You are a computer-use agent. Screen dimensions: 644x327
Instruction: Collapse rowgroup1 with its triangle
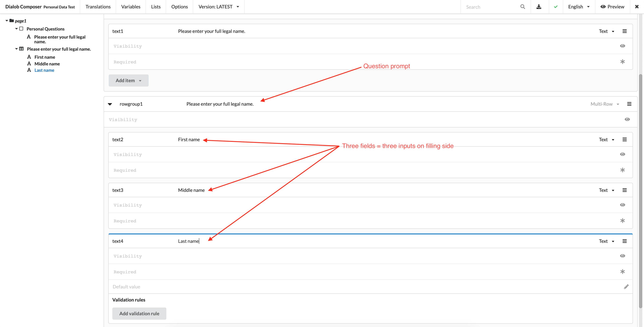(110, 104)
